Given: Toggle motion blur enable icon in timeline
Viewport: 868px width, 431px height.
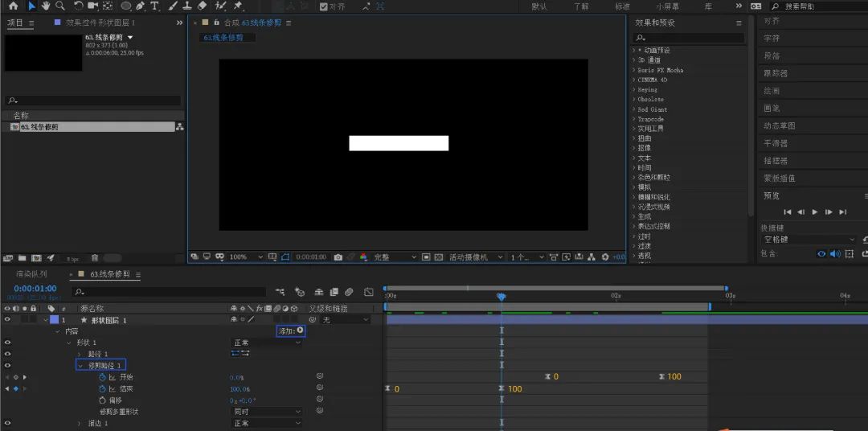Looking at the screenshot, I should 349,291.
